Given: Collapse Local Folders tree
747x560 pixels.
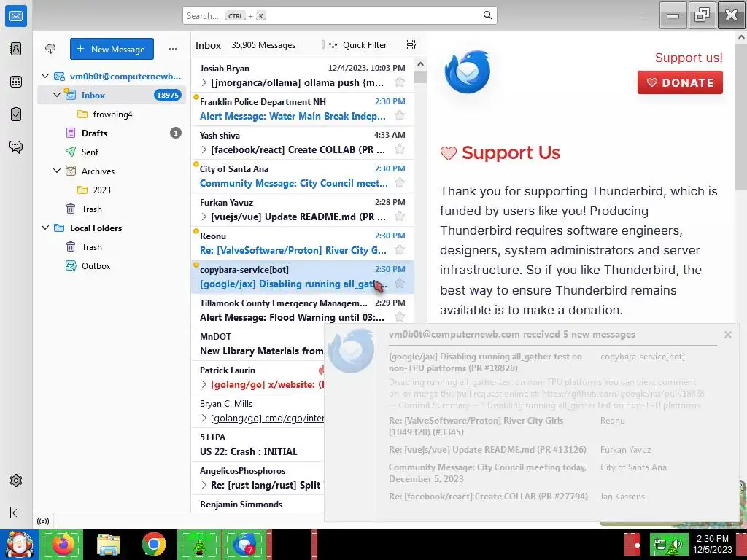Looking at the screenshot, I should [45, 227].
